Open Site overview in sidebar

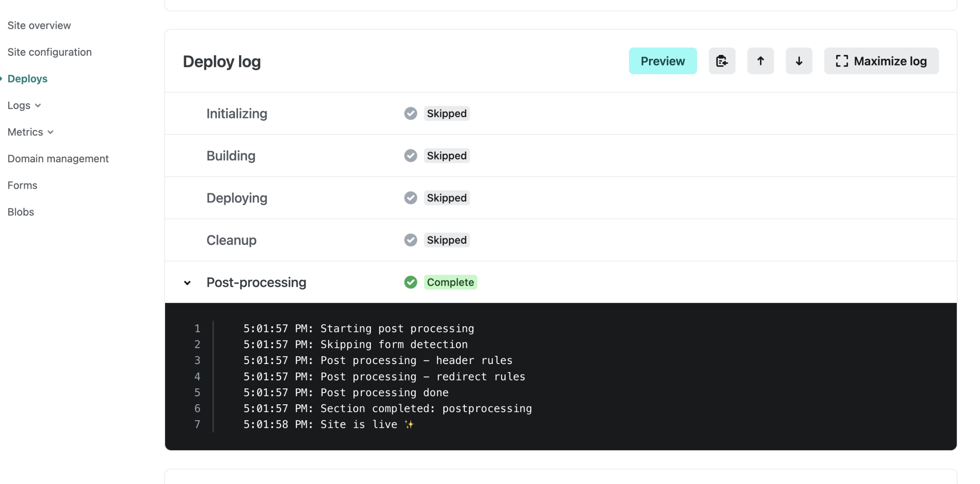click(x=39, y=26)
